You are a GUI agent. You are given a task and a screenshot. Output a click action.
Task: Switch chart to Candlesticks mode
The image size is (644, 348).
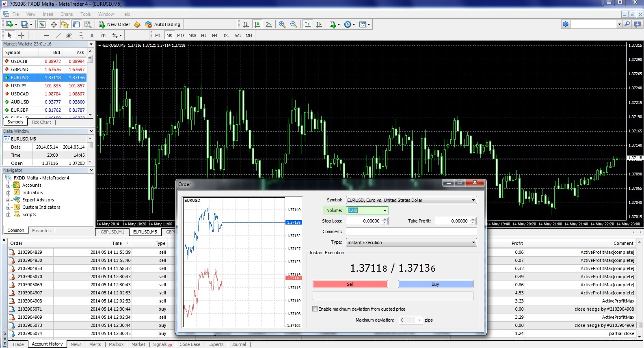[257, 24]
